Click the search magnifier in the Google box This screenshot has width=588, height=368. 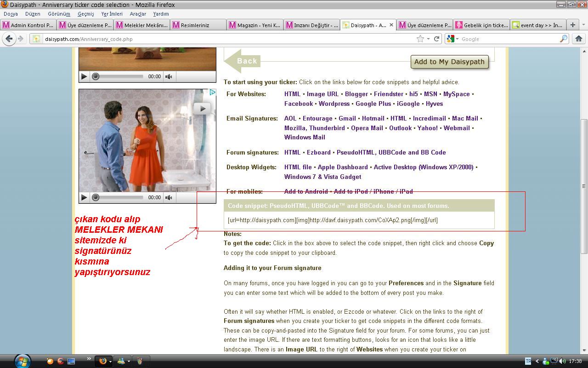(563, 39)
